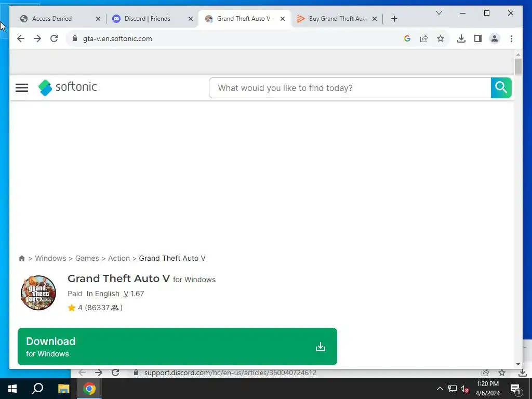
Task: Close the Buy Grand Theft Auto tab
Action: [x=375, y=19]
